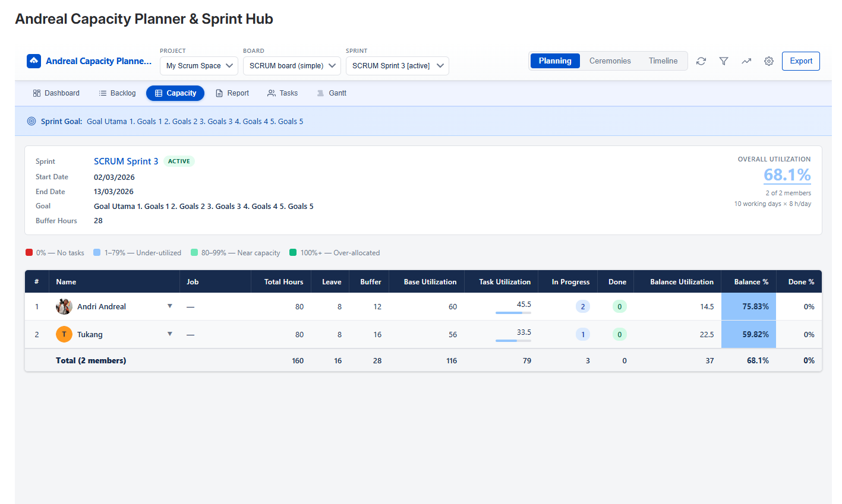Open the filter icon near Export
Image resolution: width=842 pixels, height=504 pixels.
point(724,61)
